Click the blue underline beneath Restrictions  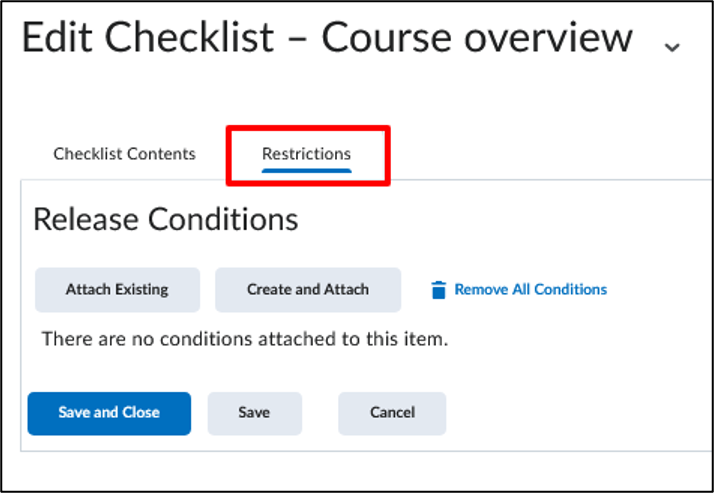click(306, 171)
